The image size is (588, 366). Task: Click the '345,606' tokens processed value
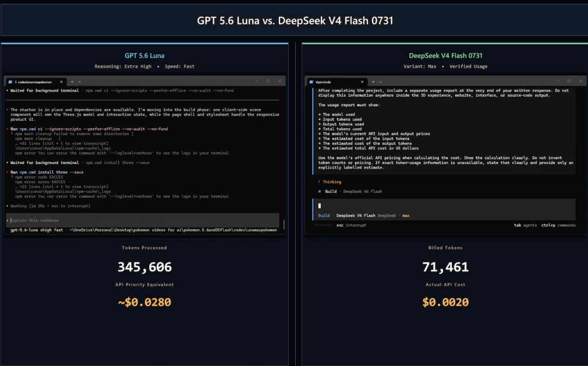(144, 267)
